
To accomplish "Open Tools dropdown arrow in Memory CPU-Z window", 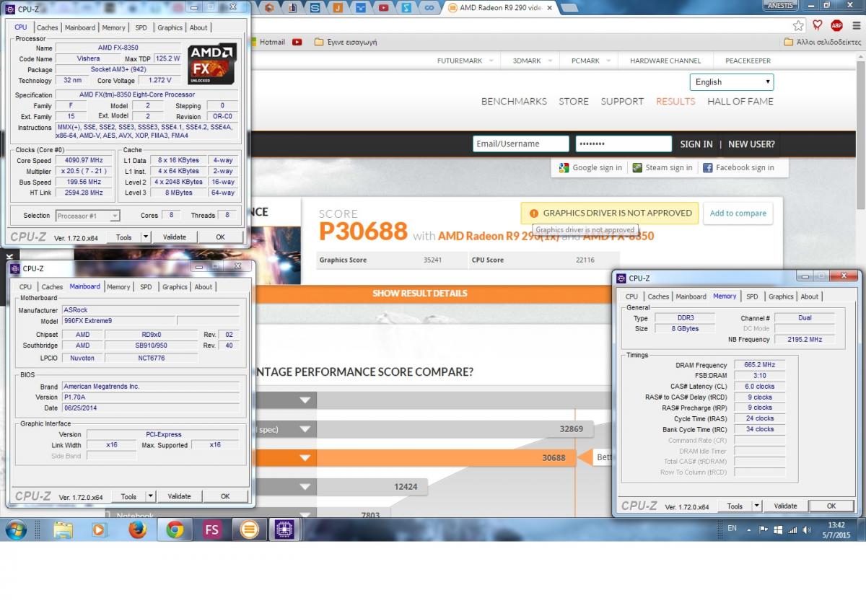I will (756, 506).
